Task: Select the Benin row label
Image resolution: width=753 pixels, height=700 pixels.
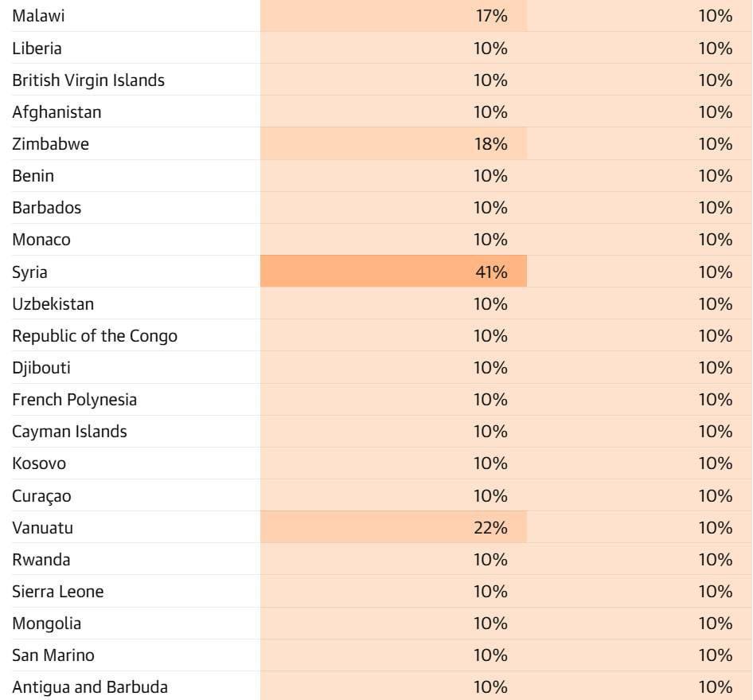Action: pos(33,176)
